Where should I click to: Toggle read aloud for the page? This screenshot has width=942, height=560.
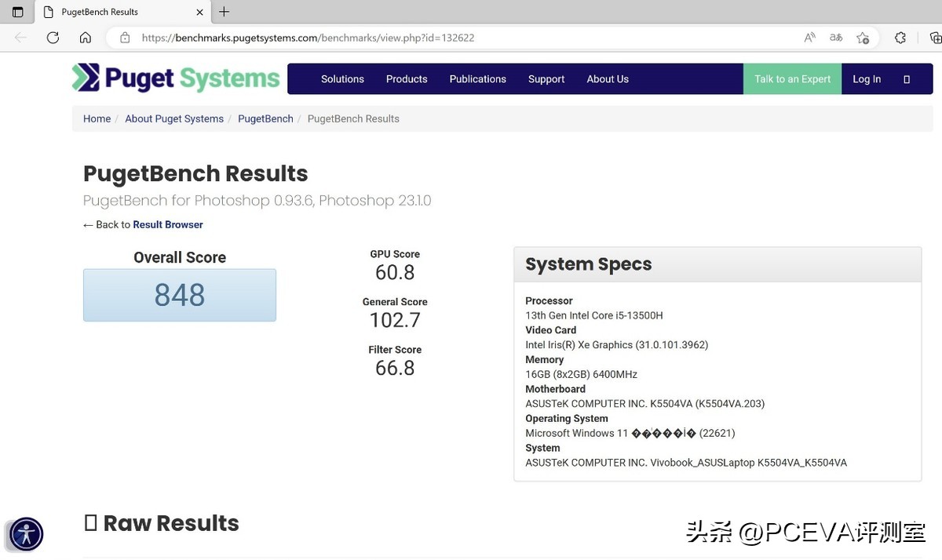(x=809, y=37)
